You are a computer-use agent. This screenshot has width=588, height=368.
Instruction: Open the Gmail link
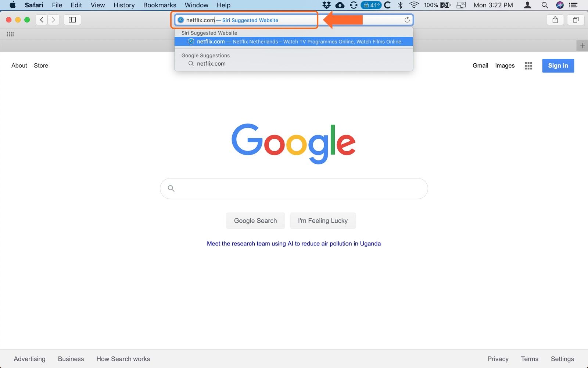[480, 66]
